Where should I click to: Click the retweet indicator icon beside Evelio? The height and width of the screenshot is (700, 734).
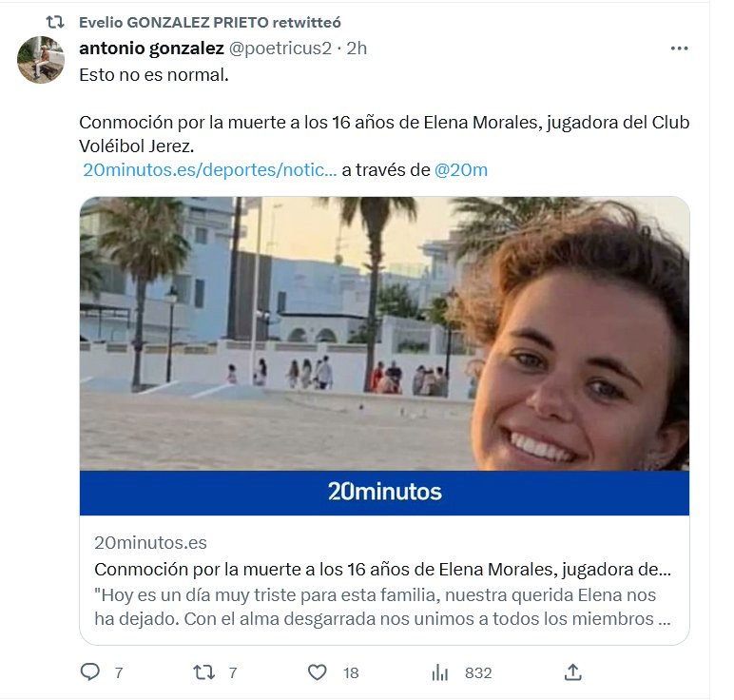tap(55, 22)
